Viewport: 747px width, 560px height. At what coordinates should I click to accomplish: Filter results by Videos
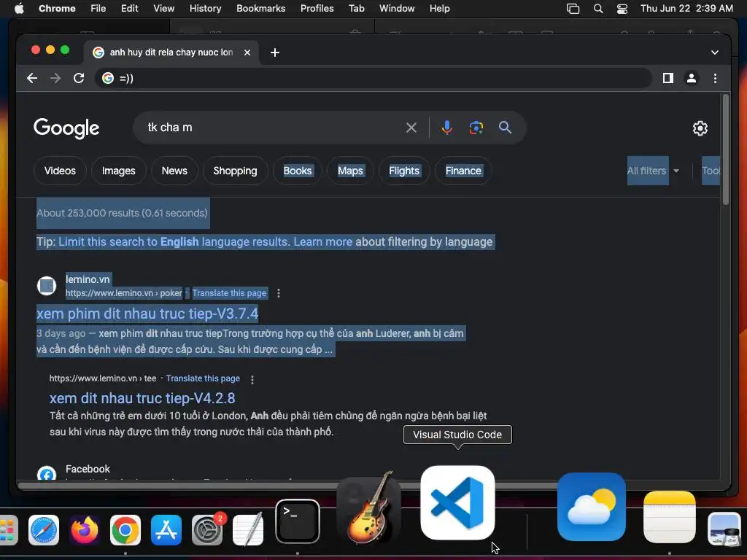click(x=60, y=171)
